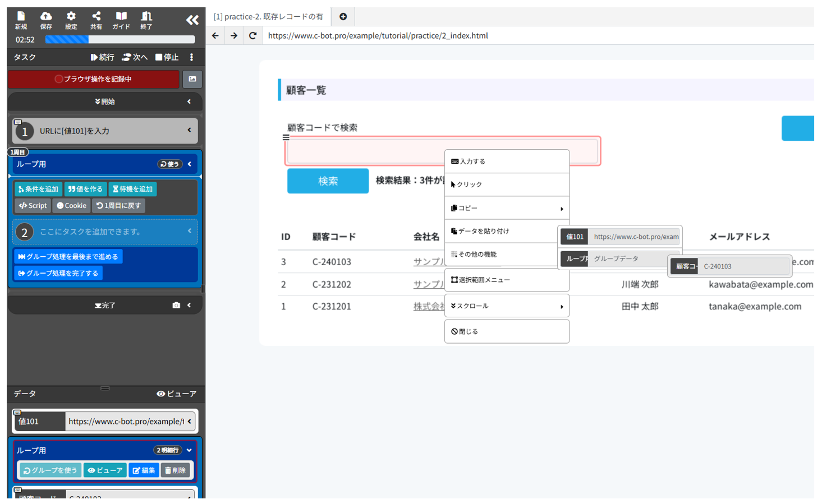Choose クリック from context menu
Viewport: 822px width, 504px height.
coord(507,184)
